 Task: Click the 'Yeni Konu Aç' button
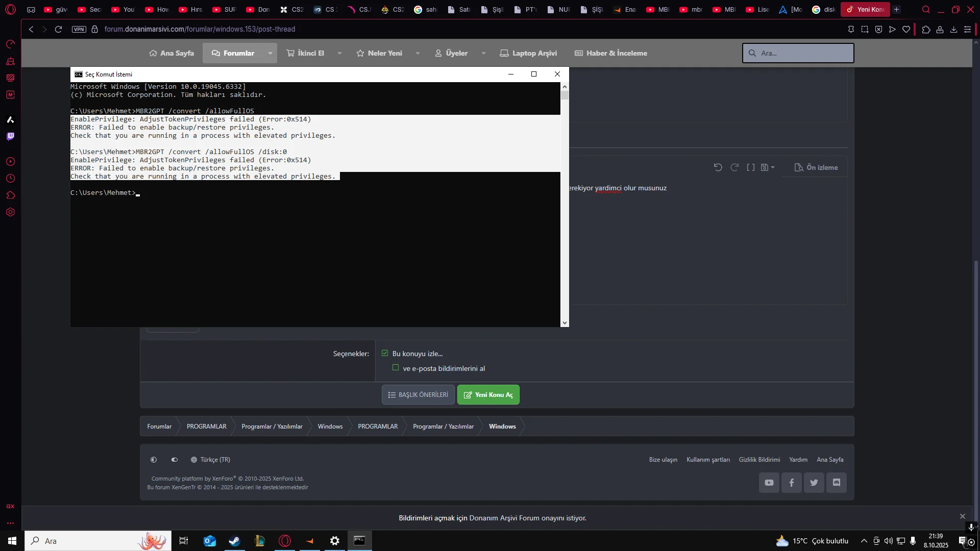(x=488, y=395)
